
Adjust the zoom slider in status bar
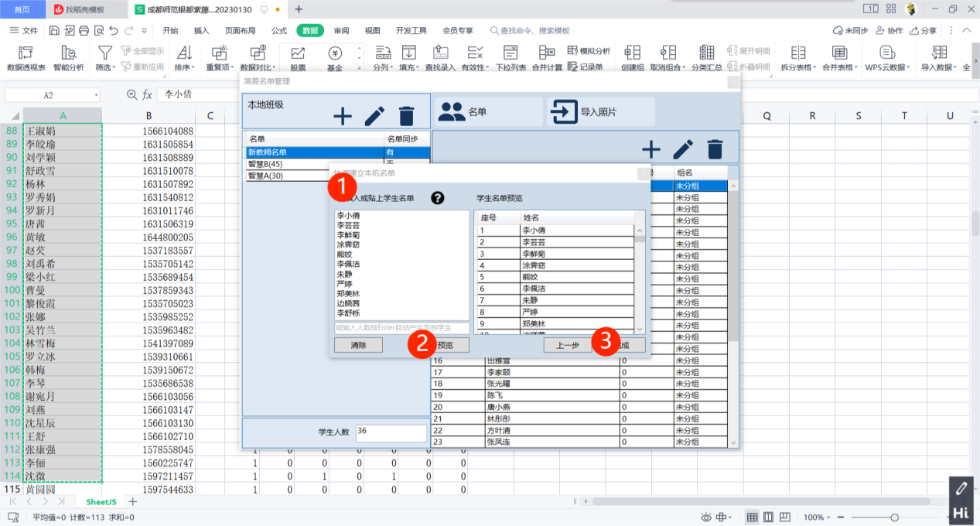tap(894, 517)
